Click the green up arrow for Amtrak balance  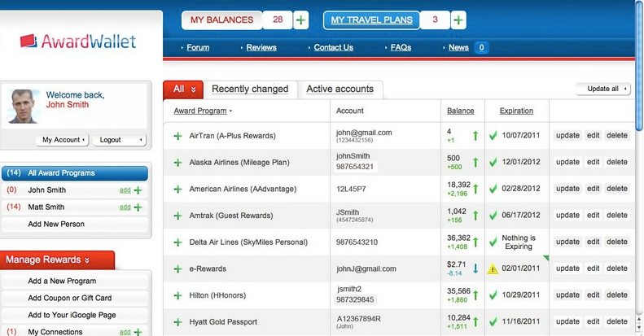point(475,216)
